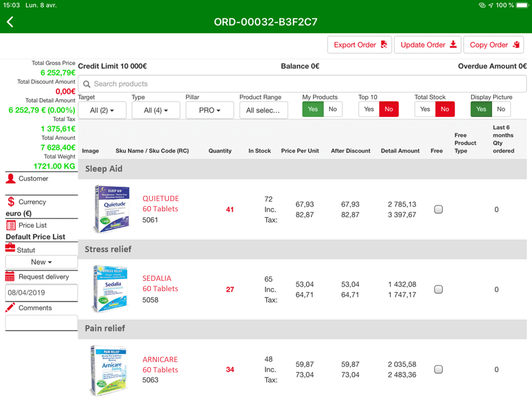532x399 pixels.
Task: Tick the Free checkbox for QUIETUDE
Action: pos(438,209)
